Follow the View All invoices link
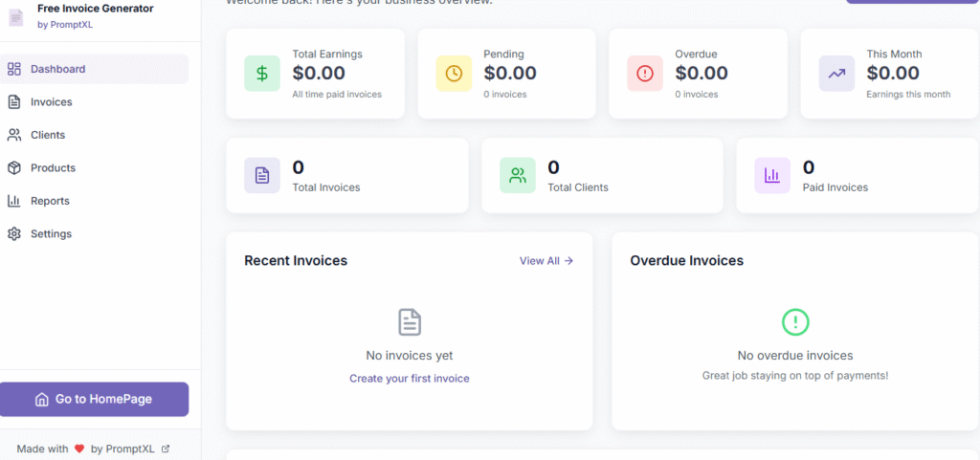This screenshot has width=980, height=460. [x=546, y=261]
